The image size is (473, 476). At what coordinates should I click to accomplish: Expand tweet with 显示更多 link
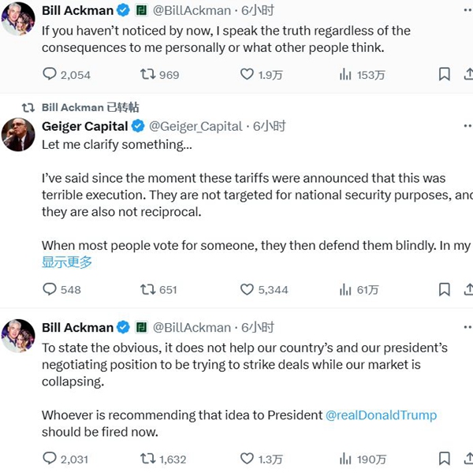coord(67,262)
